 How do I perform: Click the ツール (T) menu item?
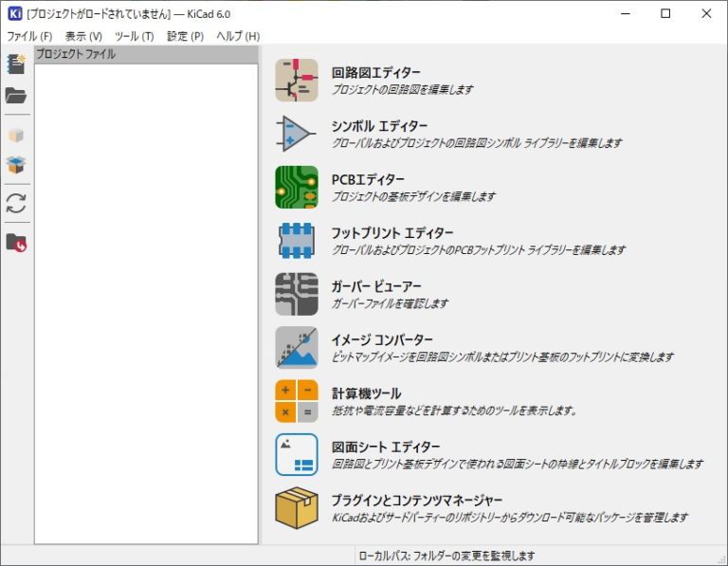[x=134, y=36]
